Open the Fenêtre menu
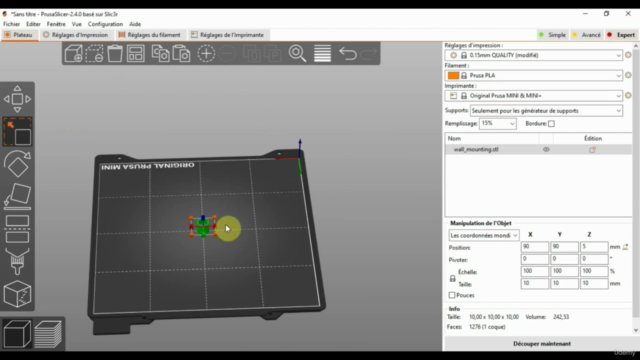Screen dimensions: 640x360 pos(56,24)
